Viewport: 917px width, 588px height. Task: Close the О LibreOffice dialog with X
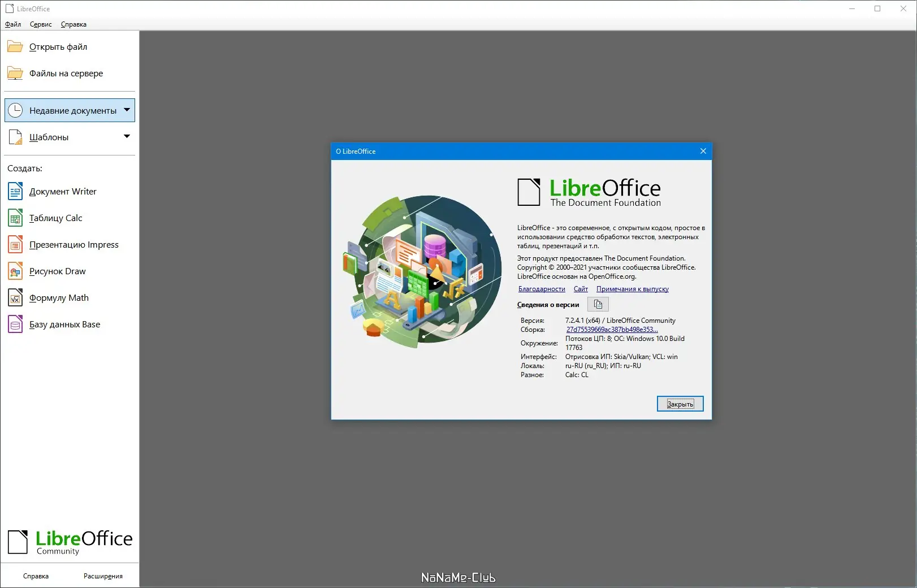click(x=703, y=151)
